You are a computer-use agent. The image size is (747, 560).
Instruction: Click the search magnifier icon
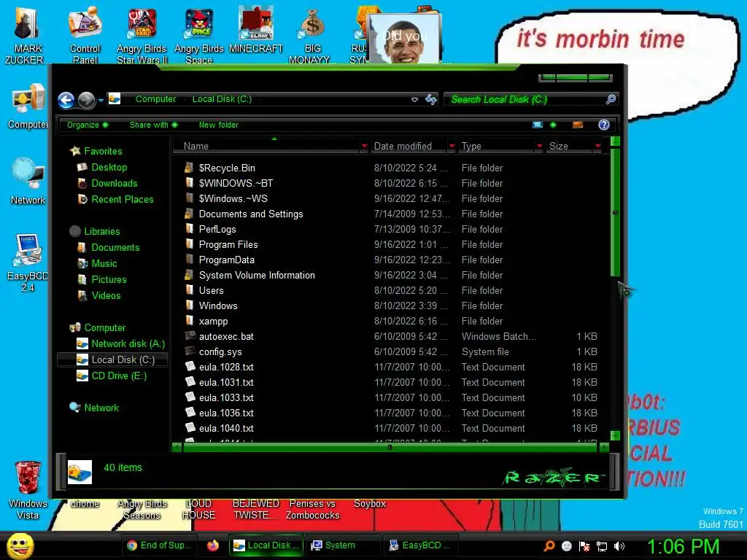pyautogui.click(x=611, y=99)
